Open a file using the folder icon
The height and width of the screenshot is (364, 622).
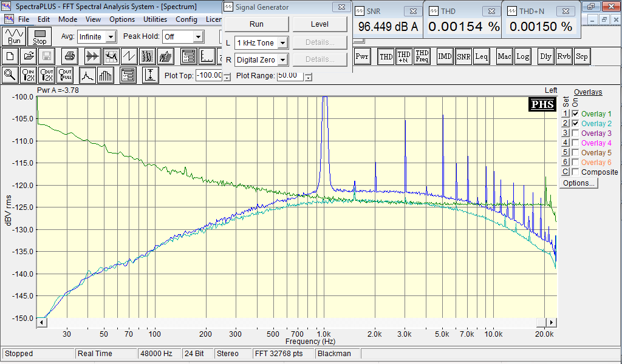(28, 56)
